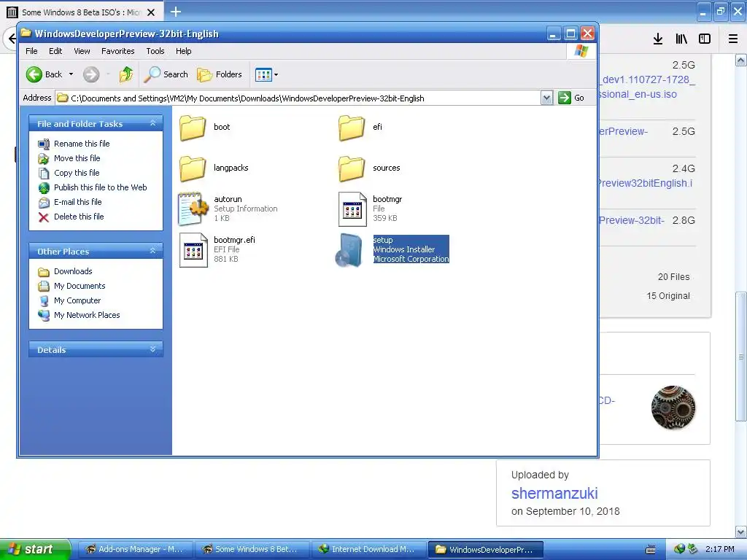The width and height of the screenshot is (747, 560).
Task: Open the Favorites menu
Action: point(117,51)
